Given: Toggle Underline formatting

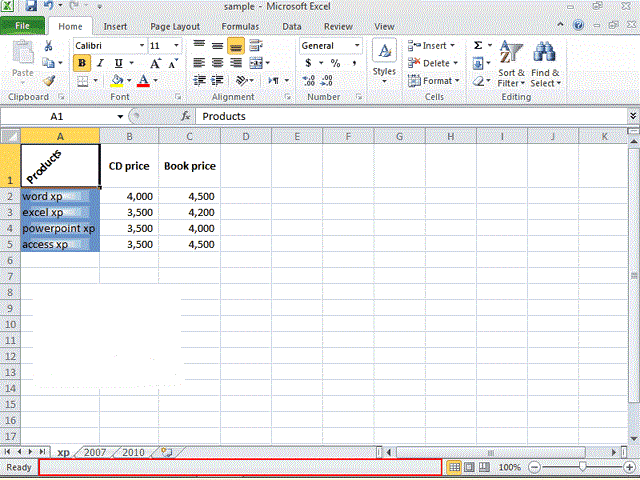Looking at the screenshot, I should click(x=118, y=63).
